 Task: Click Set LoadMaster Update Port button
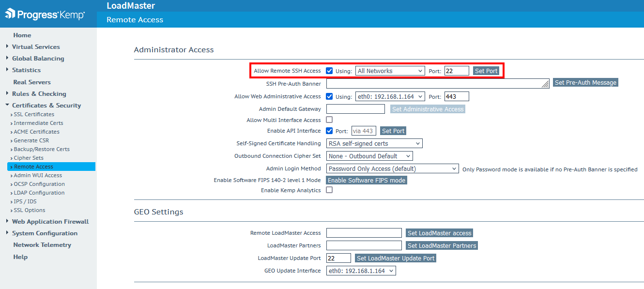[396, 258]
